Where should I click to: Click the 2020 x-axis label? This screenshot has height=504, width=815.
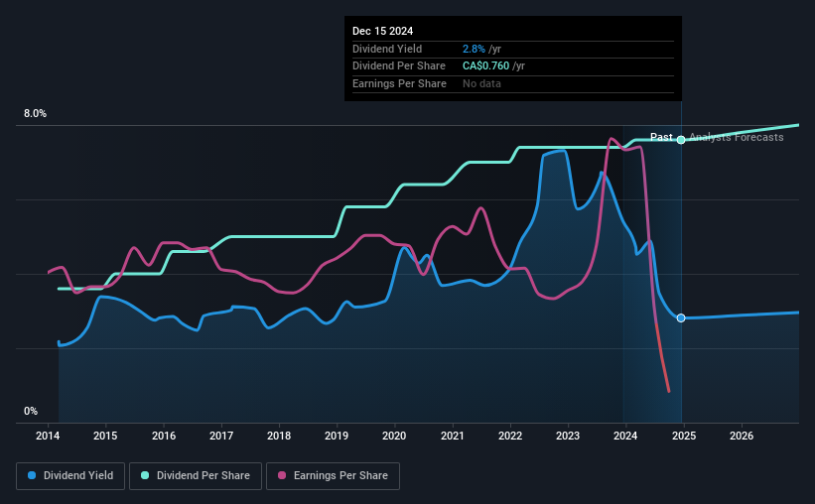tap(394, 436)
